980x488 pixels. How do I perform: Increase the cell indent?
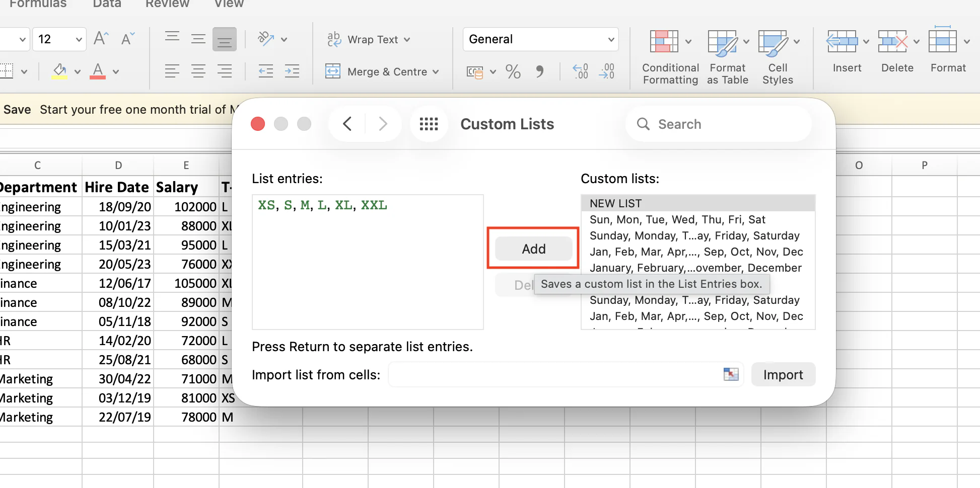[292, 71]
